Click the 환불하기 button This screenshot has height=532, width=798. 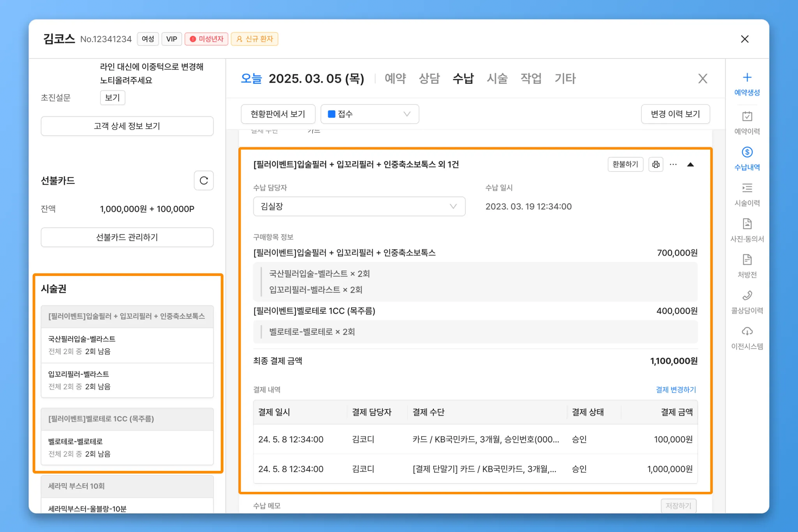(625, 164)
